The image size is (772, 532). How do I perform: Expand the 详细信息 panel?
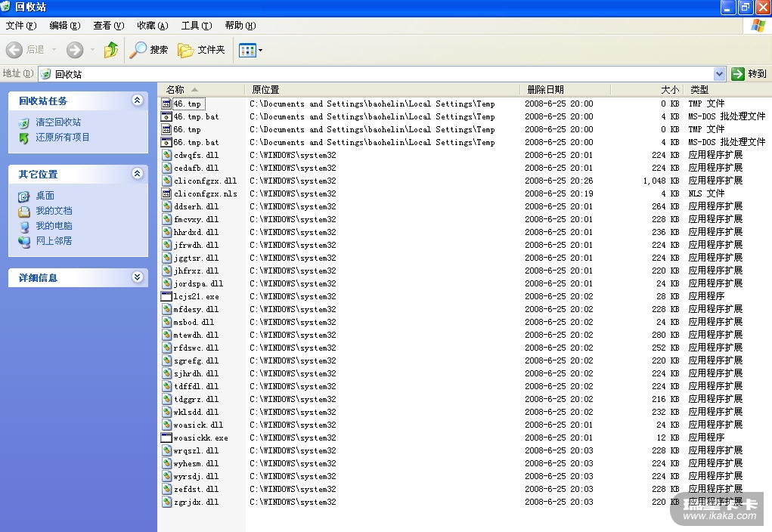click(x=137, y=277)
